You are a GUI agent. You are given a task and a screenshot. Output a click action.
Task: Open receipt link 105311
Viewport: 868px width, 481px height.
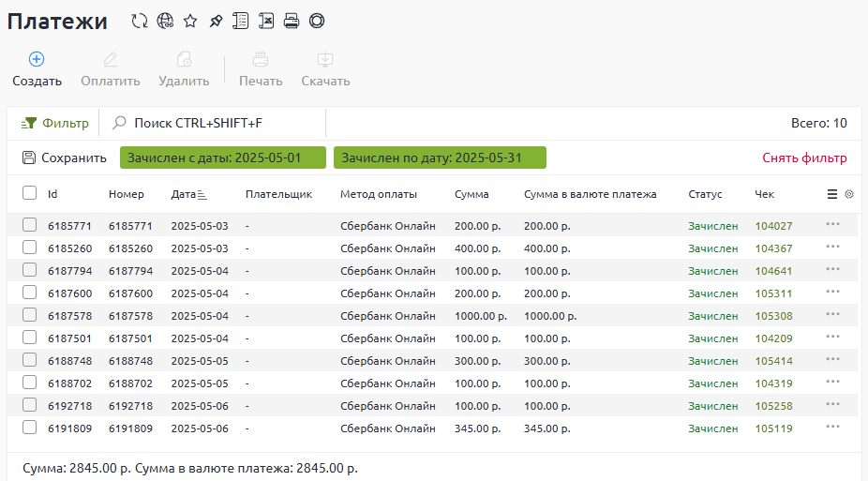coord(773,293)
